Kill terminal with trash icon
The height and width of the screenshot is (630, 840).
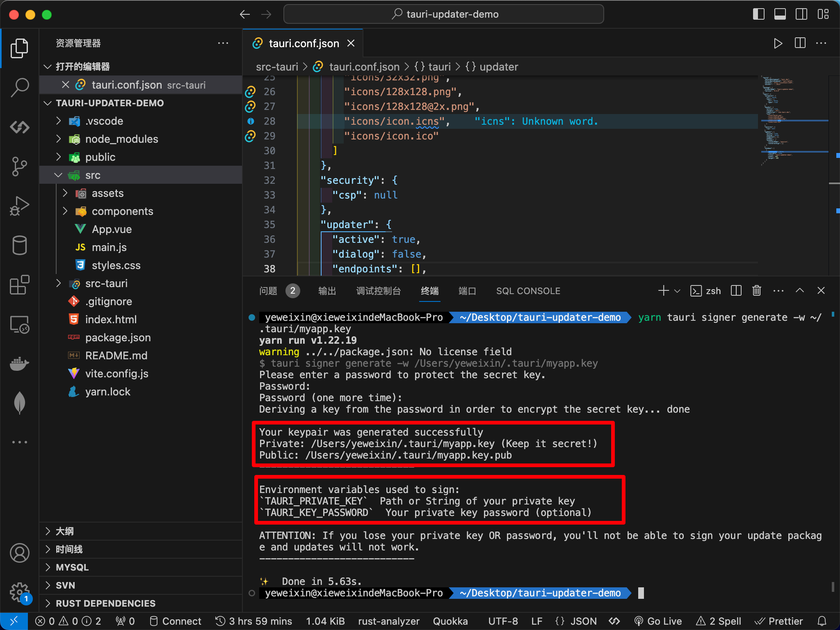tap(757, 291)
